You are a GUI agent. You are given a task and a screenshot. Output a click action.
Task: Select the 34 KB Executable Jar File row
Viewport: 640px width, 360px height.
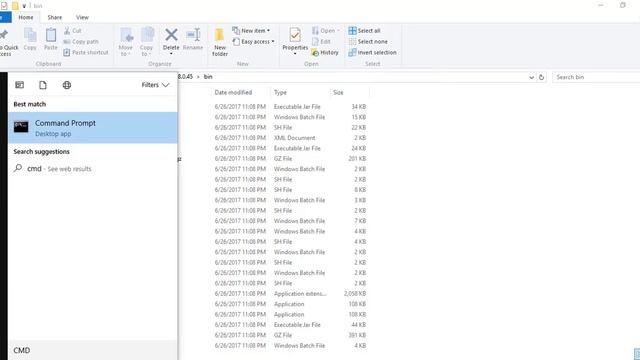[x=290, y=107]
